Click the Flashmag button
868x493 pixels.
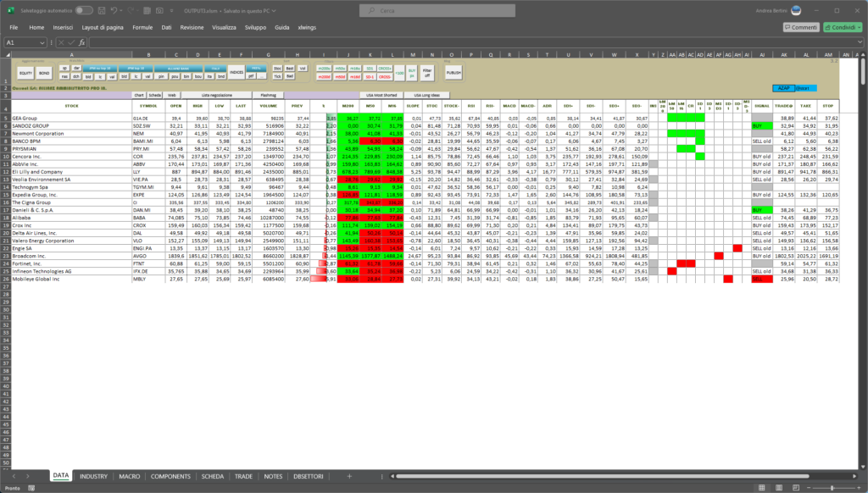pos(268,95)
